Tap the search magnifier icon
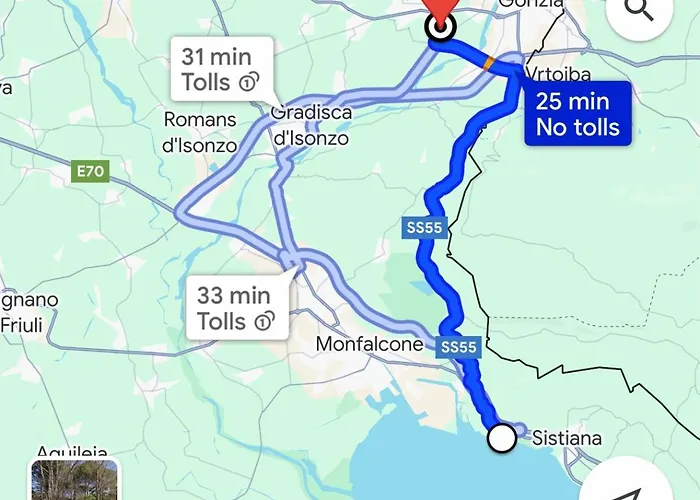 pyautogui.click(x=639, y=9)
